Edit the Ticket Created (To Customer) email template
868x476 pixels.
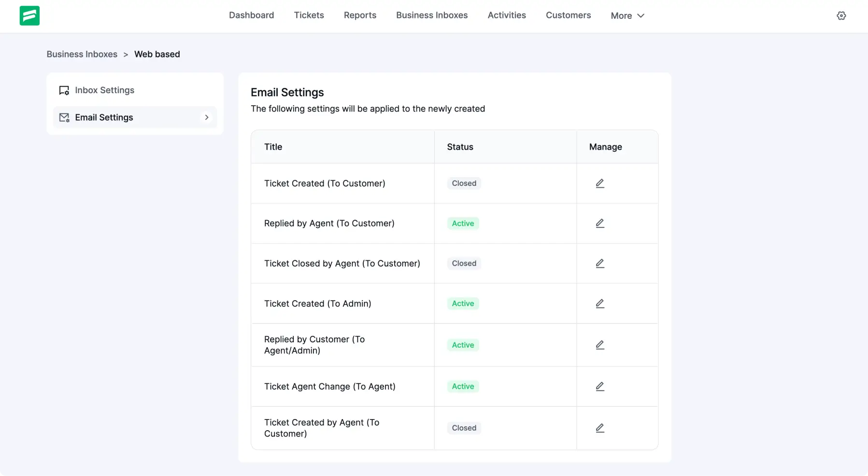point(599,183)
